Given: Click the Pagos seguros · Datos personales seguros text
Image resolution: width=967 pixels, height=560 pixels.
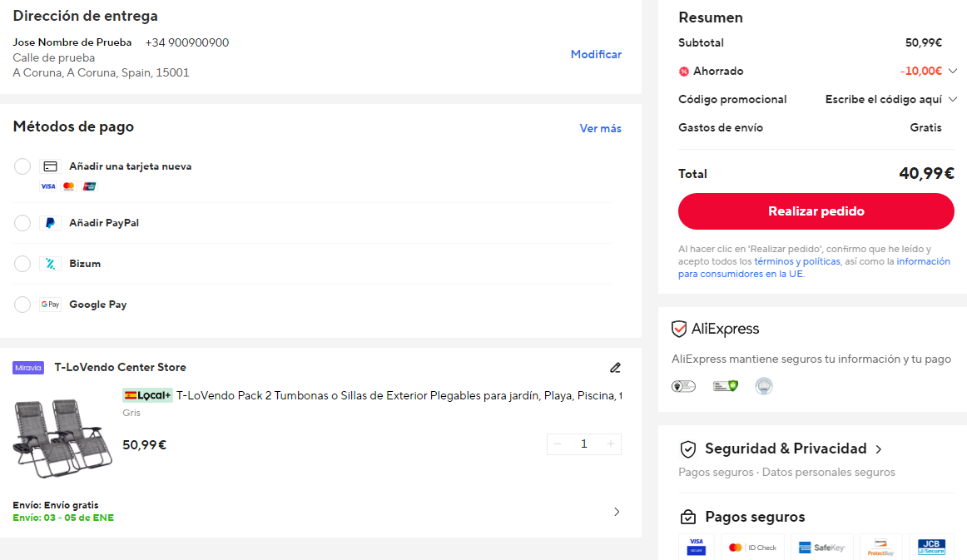Looking at the screenshot, I should point(787,473).
